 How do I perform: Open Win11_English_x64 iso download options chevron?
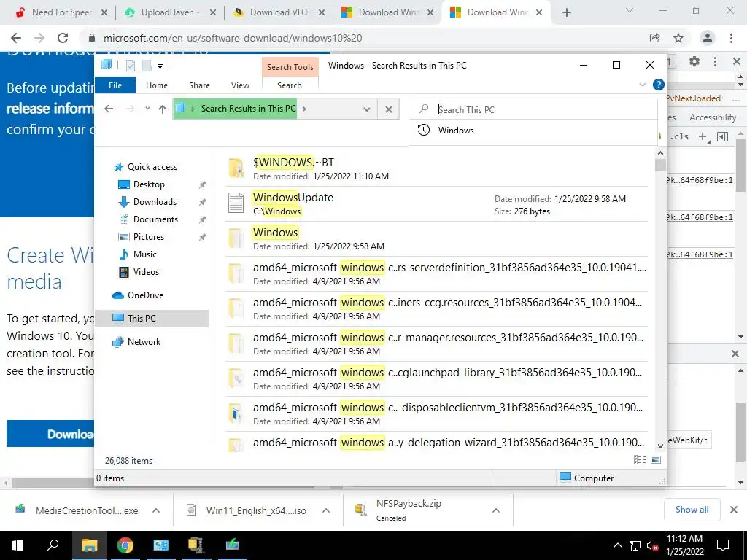click(x=326, y=510)
